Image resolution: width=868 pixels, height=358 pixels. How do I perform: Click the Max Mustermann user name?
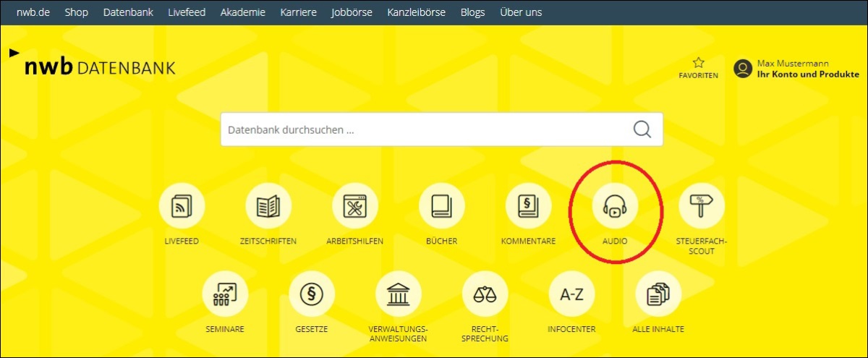(x=793, y=64)
